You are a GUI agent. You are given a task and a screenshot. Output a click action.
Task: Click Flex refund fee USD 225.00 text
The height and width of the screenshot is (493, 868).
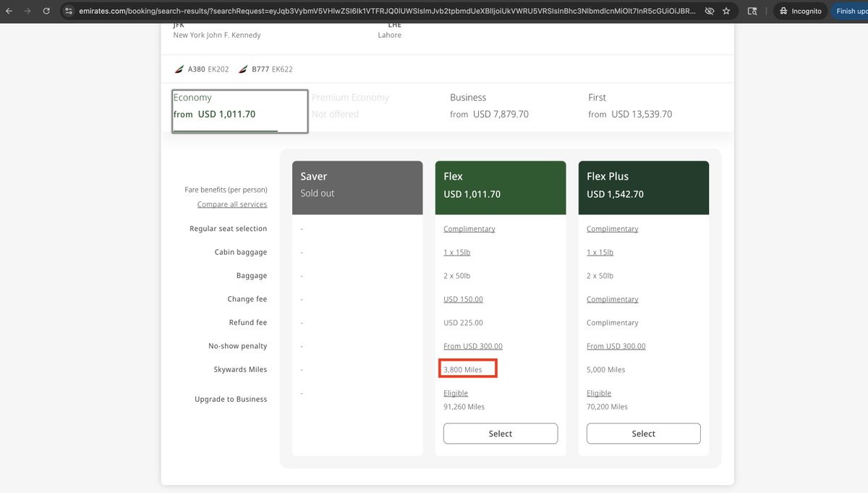pyautogui.click(x=463, y=323)
